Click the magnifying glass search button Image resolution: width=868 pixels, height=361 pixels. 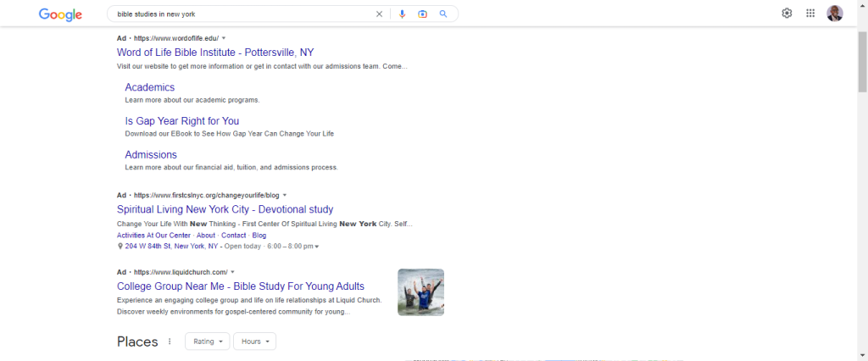[x=442, y=14]
